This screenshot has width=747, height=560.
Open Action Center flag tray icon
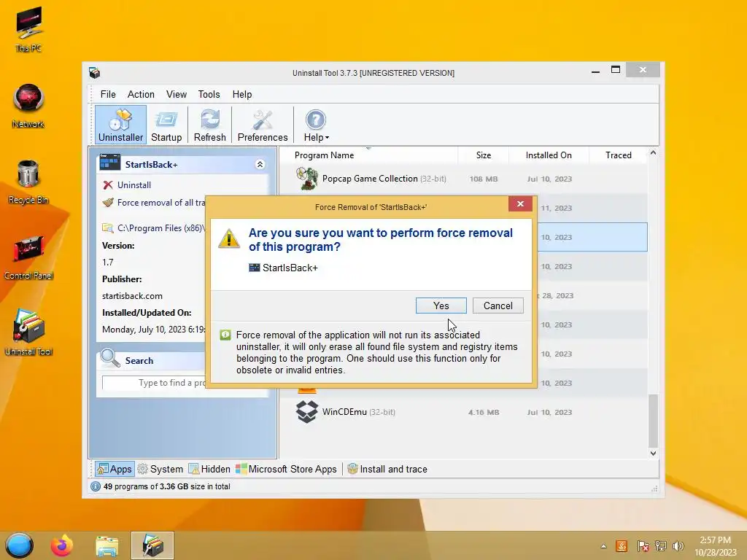click(643, 546)
